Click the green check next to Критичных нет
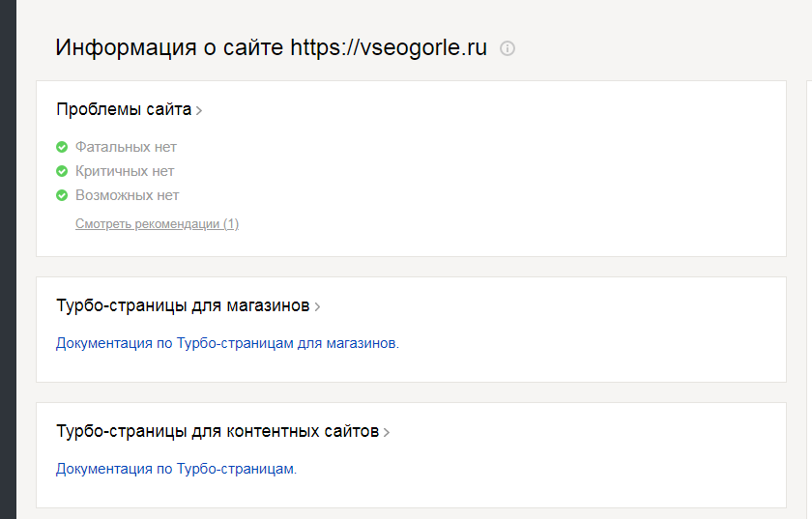This screenshot has height=519, width=812. 62,171
